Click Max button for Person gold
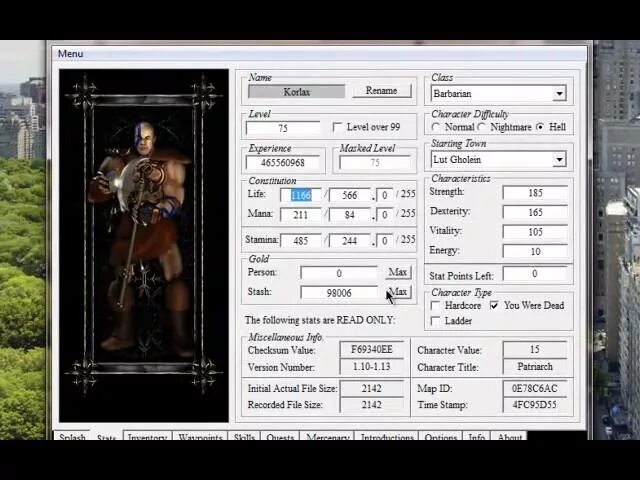This screenshot has width=640, height=480. click(x=398, y=272)
